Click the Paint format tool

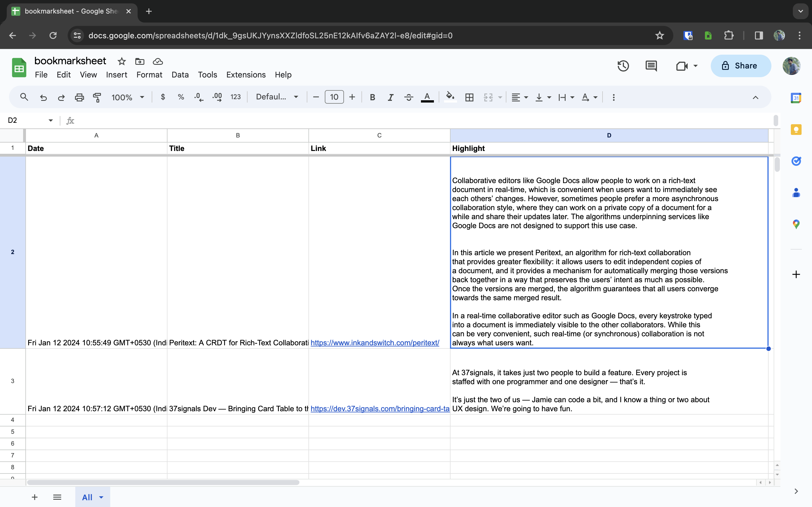(x=97, y=97)
